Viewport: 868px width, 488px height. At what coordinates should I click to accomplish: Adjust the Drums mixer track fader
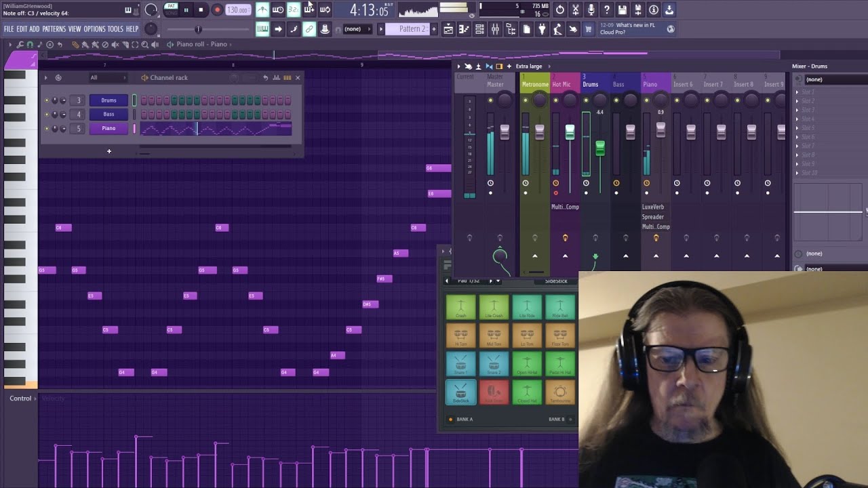point(600,148)
